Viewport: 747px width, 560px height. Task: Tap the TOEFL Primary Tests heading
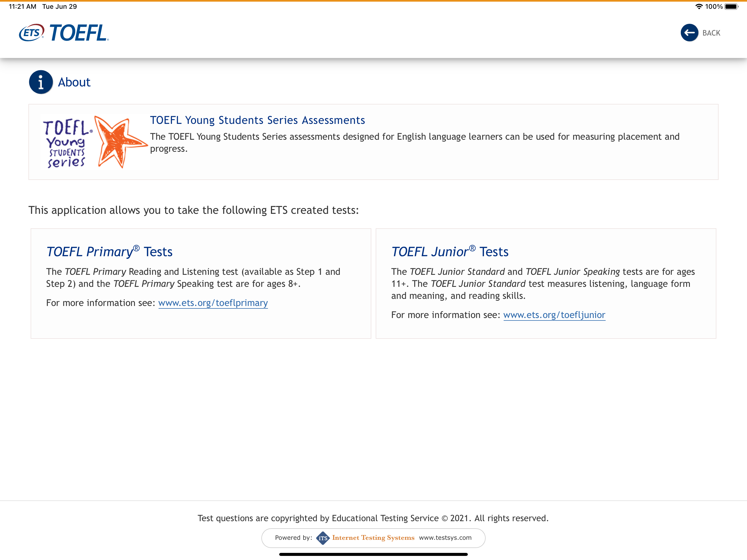tap(109, 252)
